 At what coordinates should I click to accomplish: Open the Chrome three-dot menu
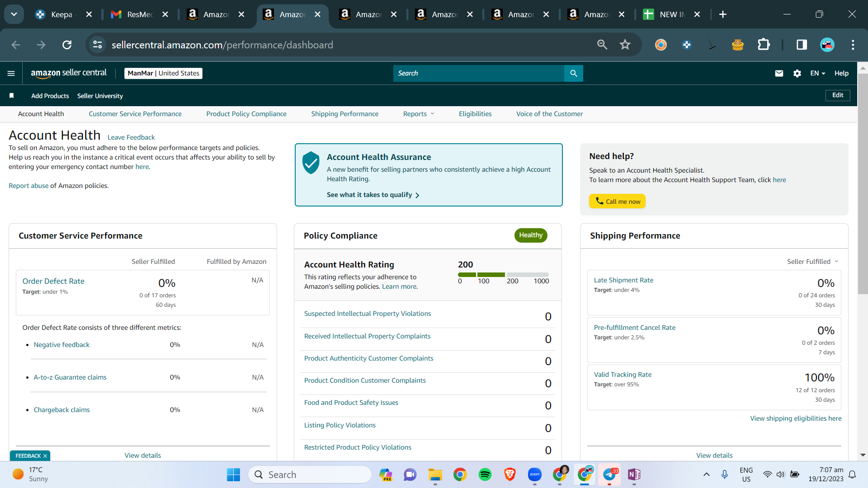pyautogui.click(x=853, y=45)
